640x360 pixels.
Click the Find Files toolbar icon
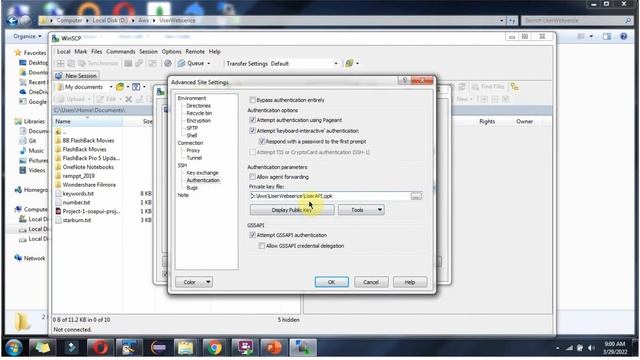(488, 87)
